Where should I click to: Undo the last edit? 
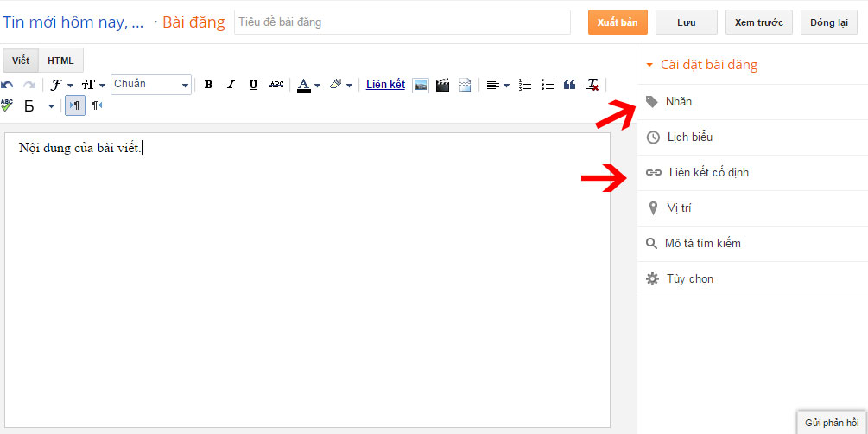click(x=7, y=85)
